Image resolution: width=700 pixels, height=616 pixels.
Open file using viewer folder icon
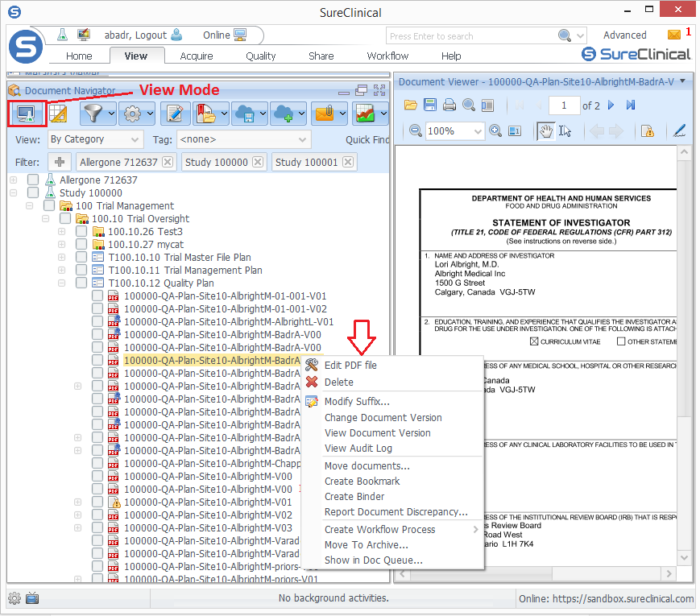click(410, 105)
